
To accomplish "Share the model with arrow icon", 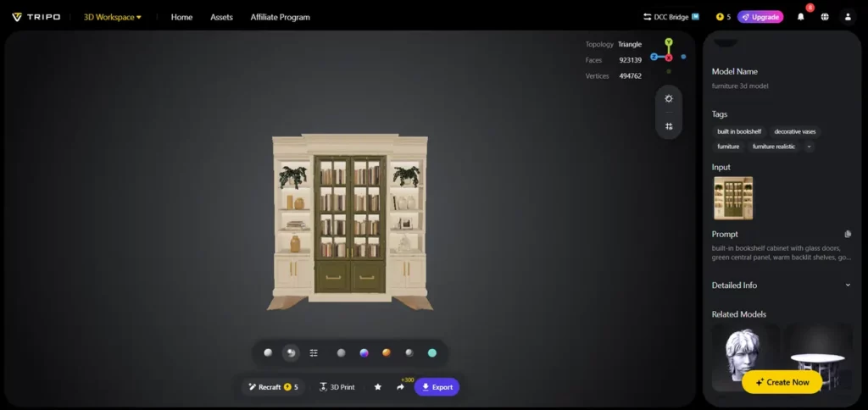I will pos(400,387).
